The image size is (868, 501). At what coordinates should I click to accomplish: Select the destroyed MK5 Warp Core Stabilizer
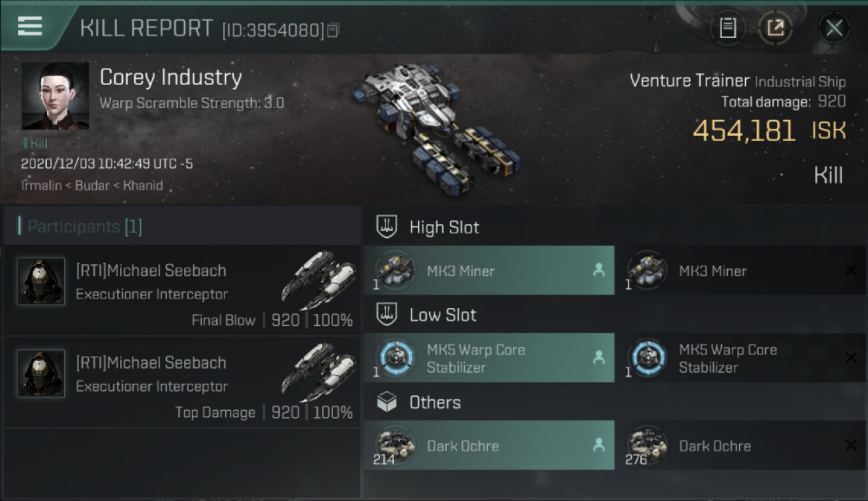740,358
